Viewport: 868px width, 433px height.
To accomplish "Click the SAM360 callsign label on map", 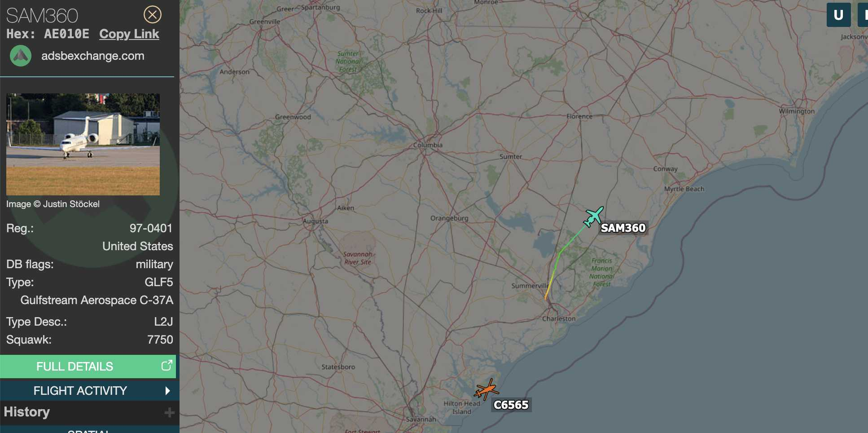I will coord(623,228).
